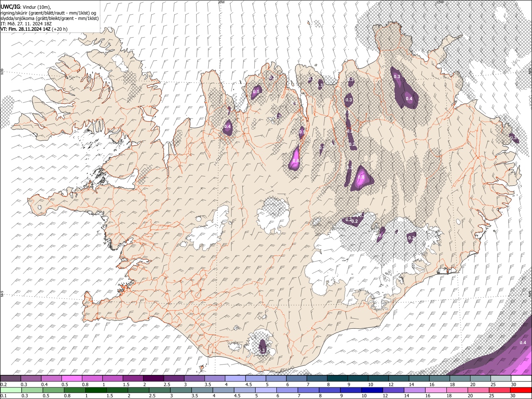
Task: Click the rain legend swatch between 7 and 8
Action: pyautogui.click(x=308, y=390)
